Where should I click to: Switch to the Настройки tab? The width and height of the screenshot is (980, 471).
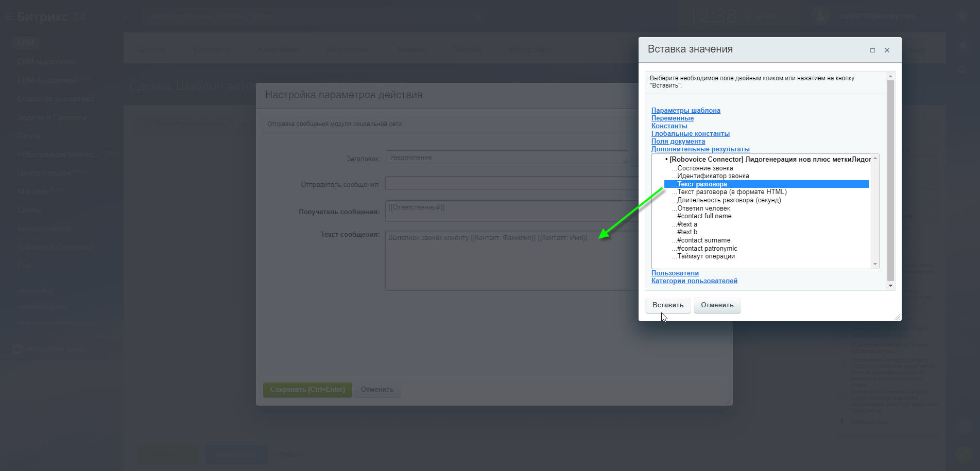tap(530, 49)
